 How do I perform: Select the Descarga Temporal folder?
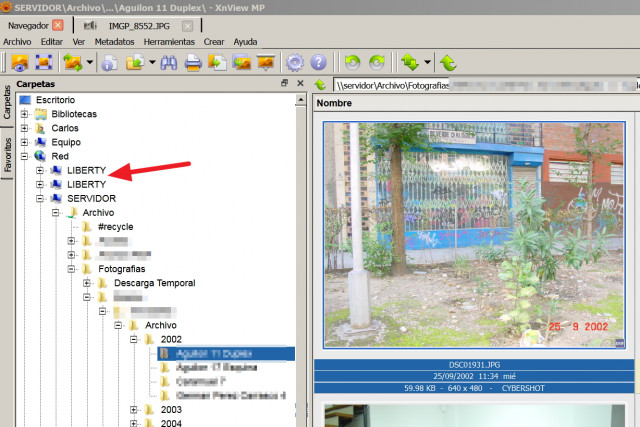pos(154,283)
